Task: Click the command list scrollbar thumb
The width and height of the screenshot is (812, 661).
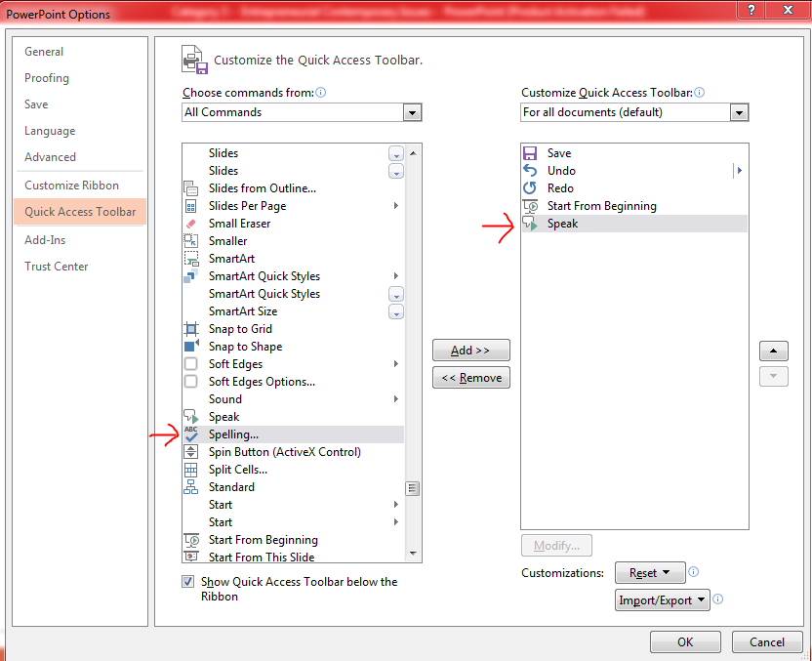Action: coord(413,488)
